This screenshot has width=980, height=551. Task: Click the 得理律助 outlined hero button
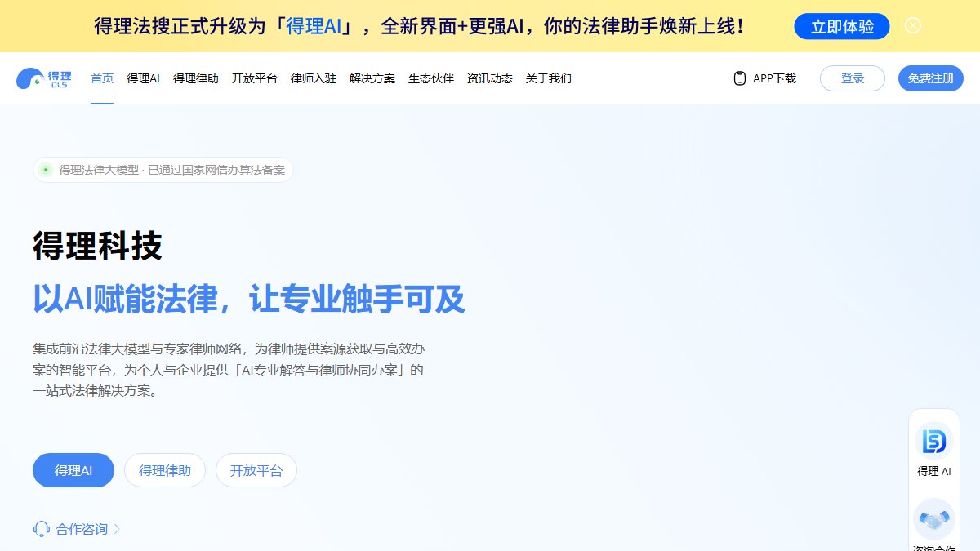(165, 470)
